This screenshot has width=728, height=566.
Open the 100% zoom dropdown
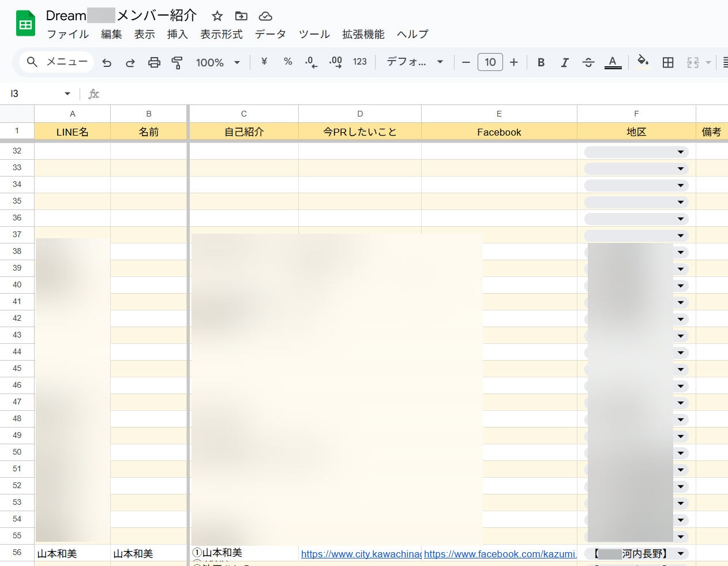217,62
